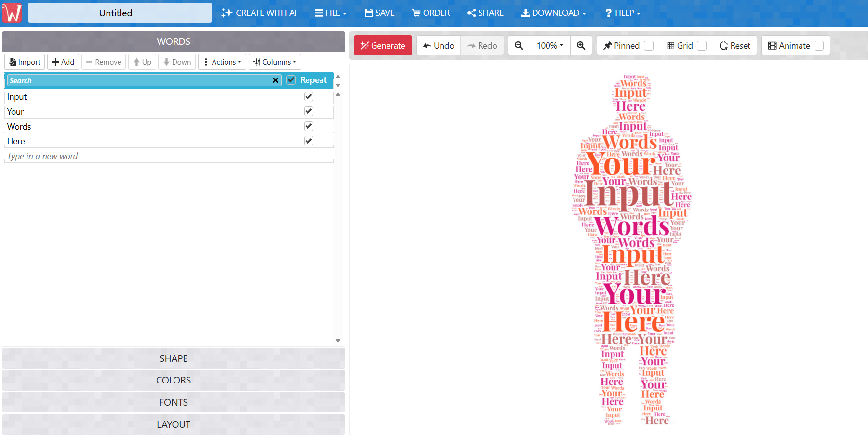Enable the Pinned checkbox
The height and width of the screenshot is (436, 868).
click(x=649, y=46)
